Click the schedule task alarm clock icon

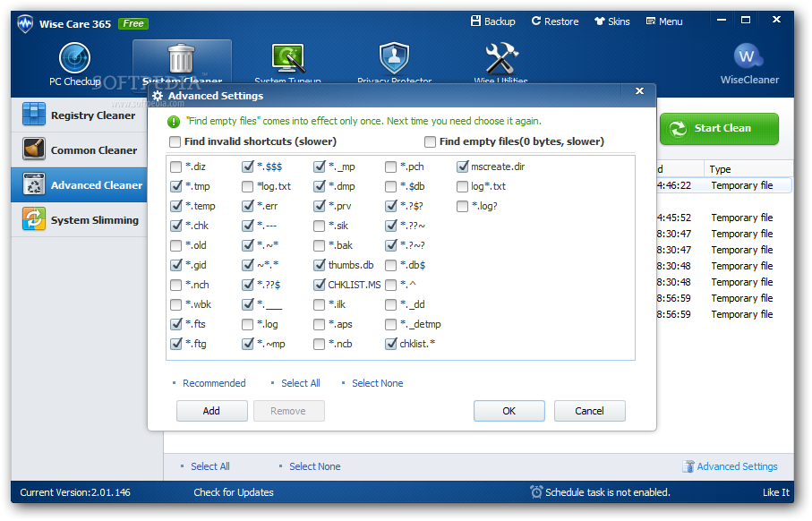[x=536, y=491]
